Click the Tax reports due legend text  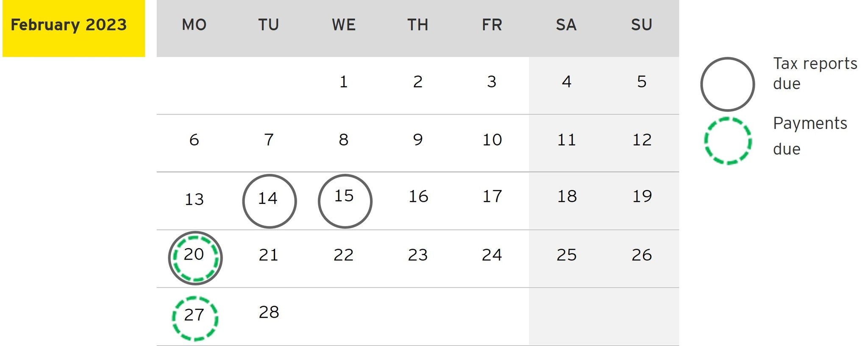point(814,73)
